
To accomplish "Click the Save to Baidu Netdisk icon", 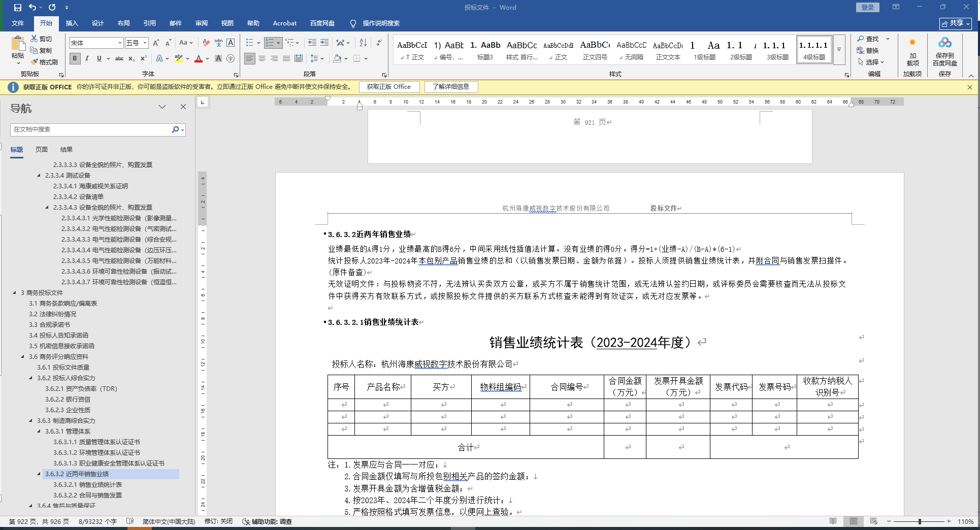I will pyautogui.click(x=944, y=43).
